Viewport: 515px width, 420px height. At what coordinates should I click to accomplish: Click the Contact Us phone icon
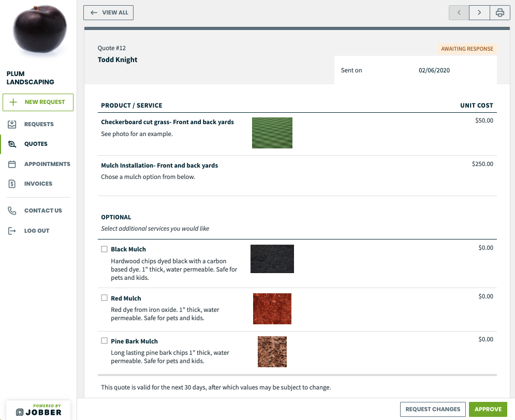(13, 210)
